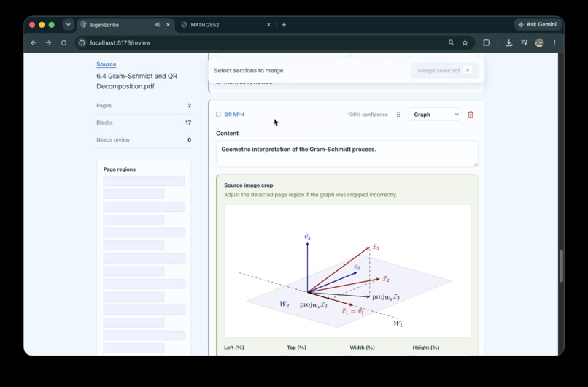588x387 pixels.
Task: Click the 'Height (%)' field label
Action: (x=426, y=348)
